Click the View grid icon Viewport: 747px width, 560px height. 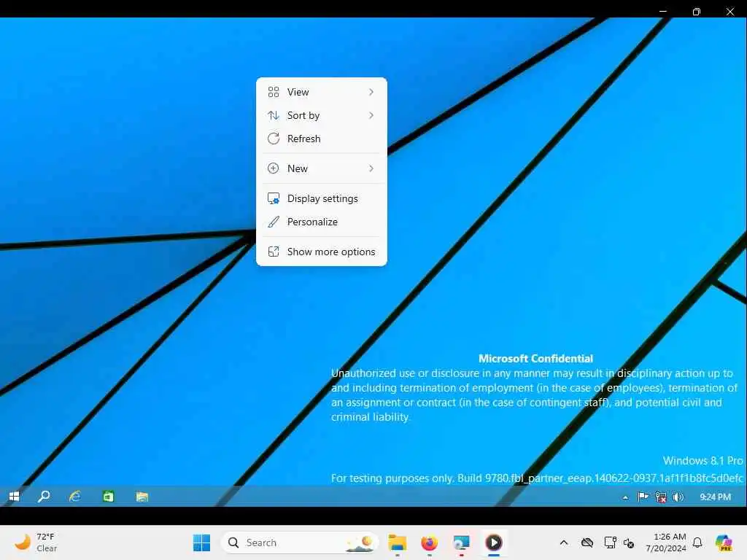[x=274, y=92]
